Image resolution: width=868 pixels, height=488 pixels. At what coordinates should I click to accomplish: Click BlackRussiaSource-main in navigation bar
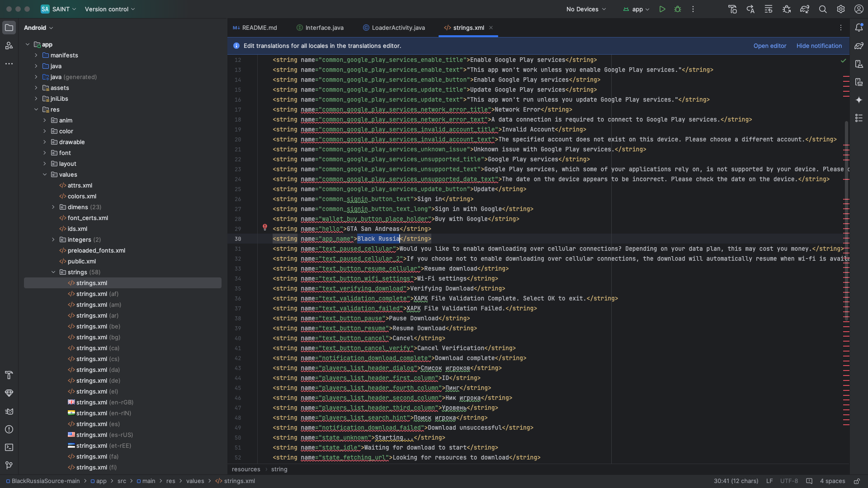tap(42, 481)
